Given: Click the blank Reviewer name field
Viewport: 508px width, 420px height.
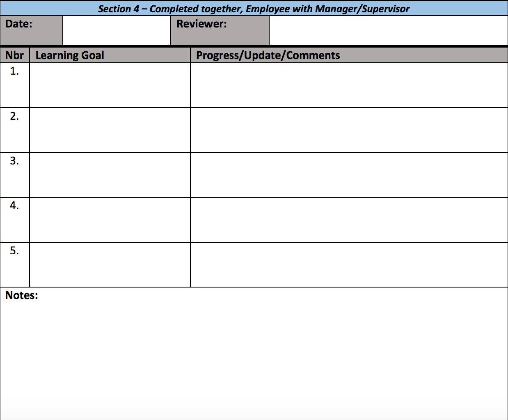Looking at the screenshot, I should pos(388,31).
